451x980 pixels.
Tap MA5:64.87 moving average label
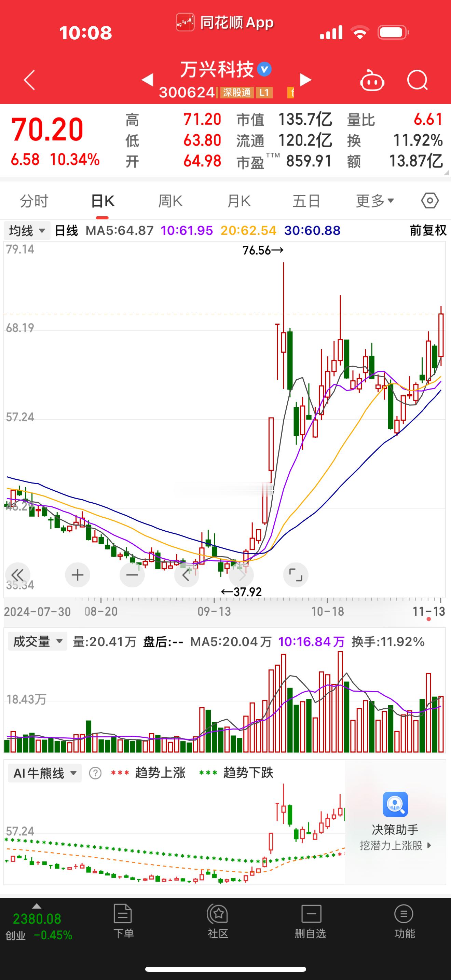(x=119, y=230)
